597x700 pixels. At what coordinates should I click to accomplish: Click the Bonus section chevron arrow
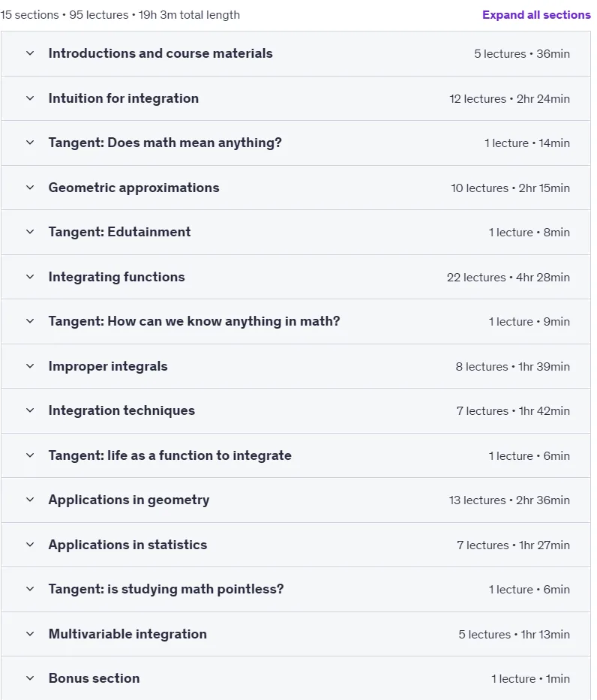coord(30,678)
